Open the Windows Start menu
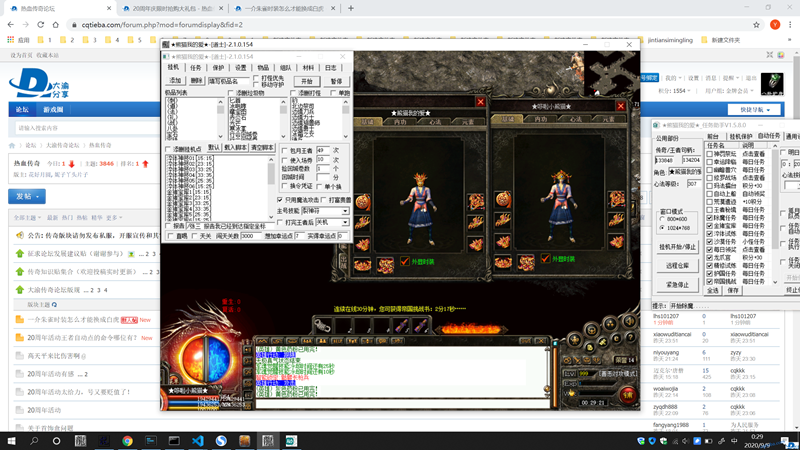This screenshot has width=800, height=450. 11,441
